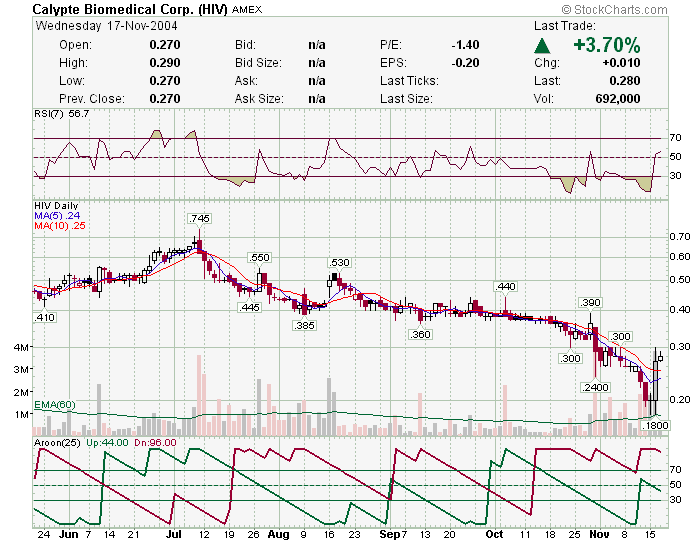Click the Oct date axis label
700x546 pixels.
[494, 534]
